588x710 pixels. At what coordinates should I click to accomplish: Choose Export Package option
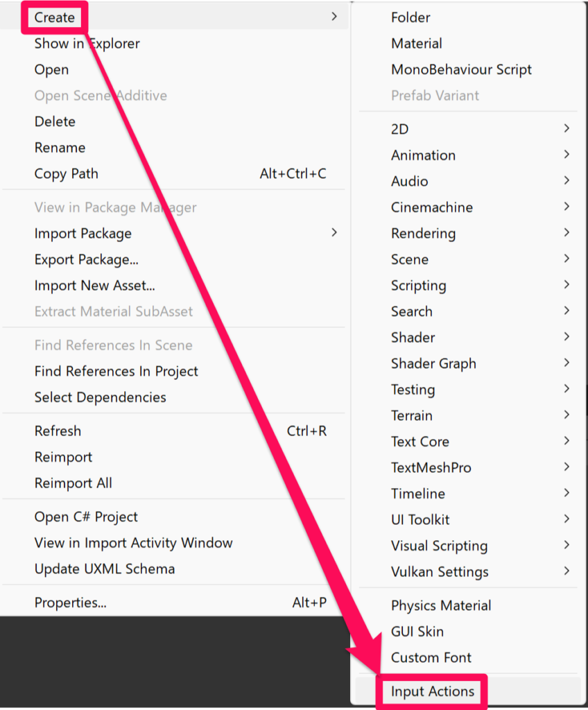point(86,259)
